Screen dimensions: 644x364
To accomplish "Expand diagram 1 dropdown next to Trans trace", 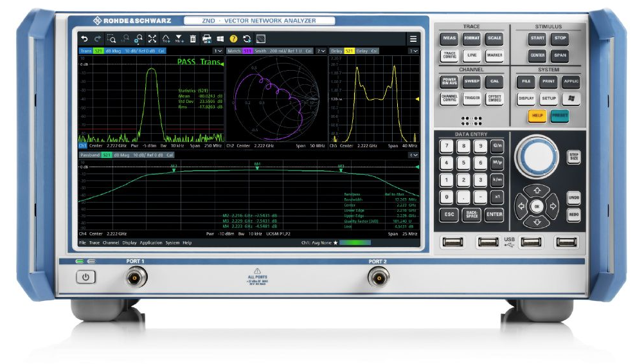I will point(218,51).
